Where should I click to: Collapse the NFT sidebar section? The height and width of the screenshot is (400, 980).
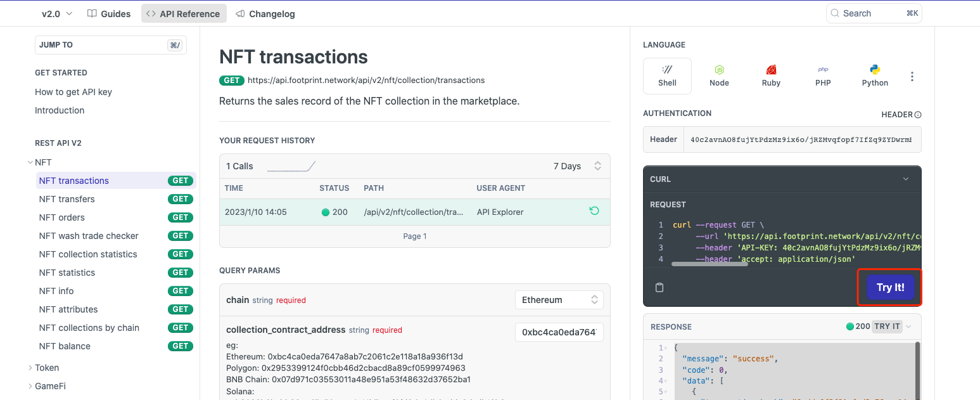pyautogui.click(x=30, y=162)
